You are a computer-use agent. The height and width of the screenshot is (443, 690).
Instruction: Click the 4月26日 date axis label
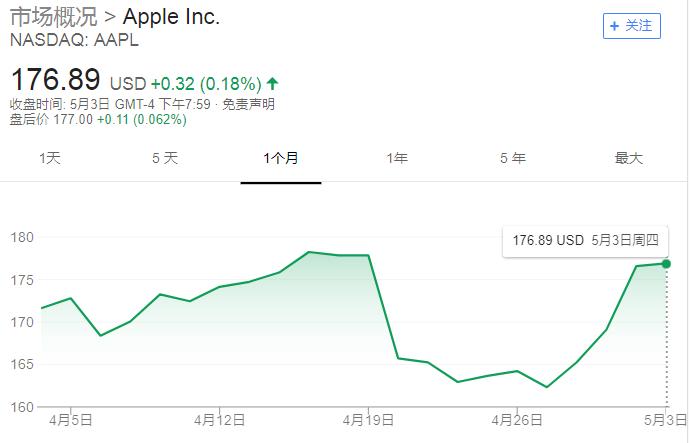tap(517, 420)
